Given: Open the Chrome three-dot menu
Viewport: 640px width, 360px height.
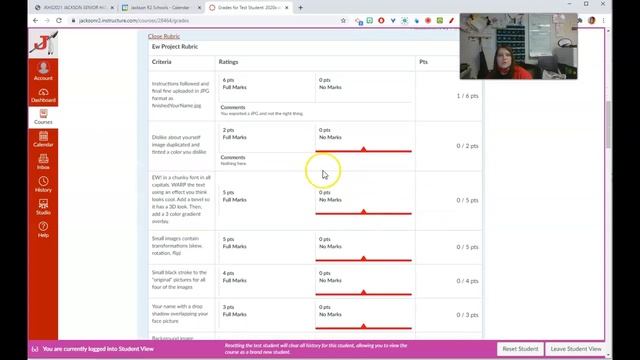Looking at the screenshot, I should pos(604,20).
